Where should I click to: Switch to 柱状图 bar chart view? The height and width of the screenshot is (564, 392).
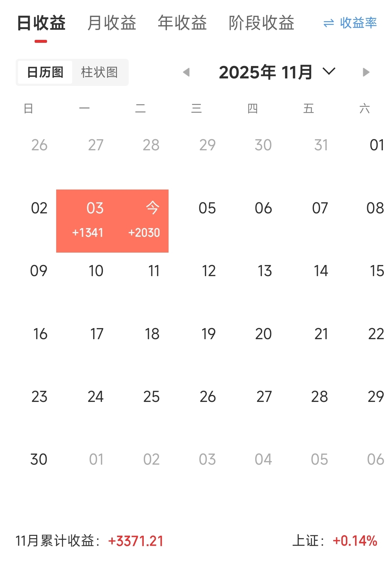click(99, 72)
